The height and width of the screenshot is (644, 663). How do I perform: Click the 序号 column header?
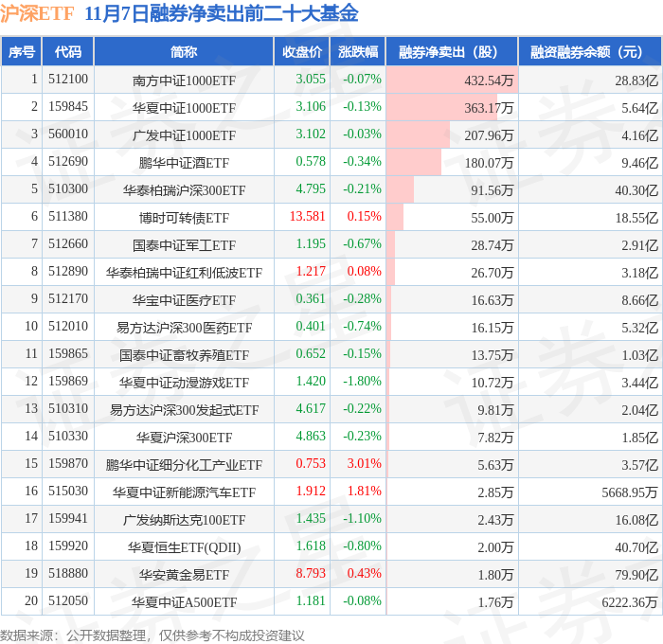tap(22, 51)
